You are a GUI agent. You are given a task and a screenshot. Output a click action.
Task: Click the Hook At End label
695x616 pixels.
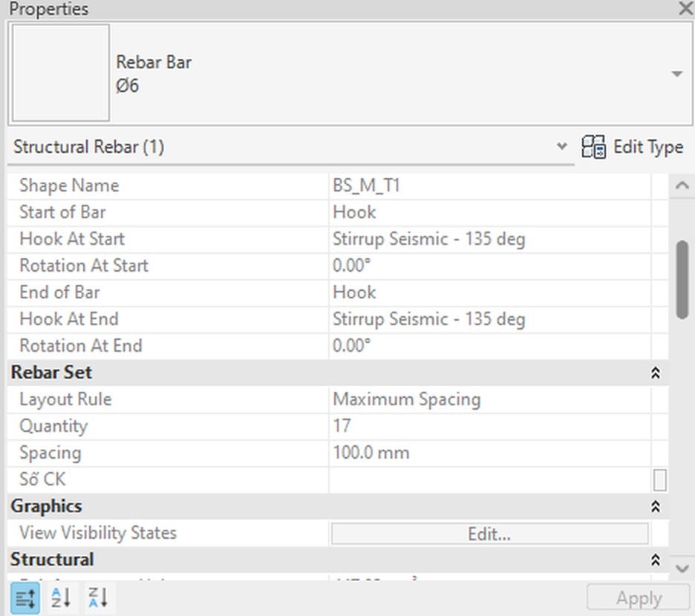pyautogui.click(x=69, y=319)
